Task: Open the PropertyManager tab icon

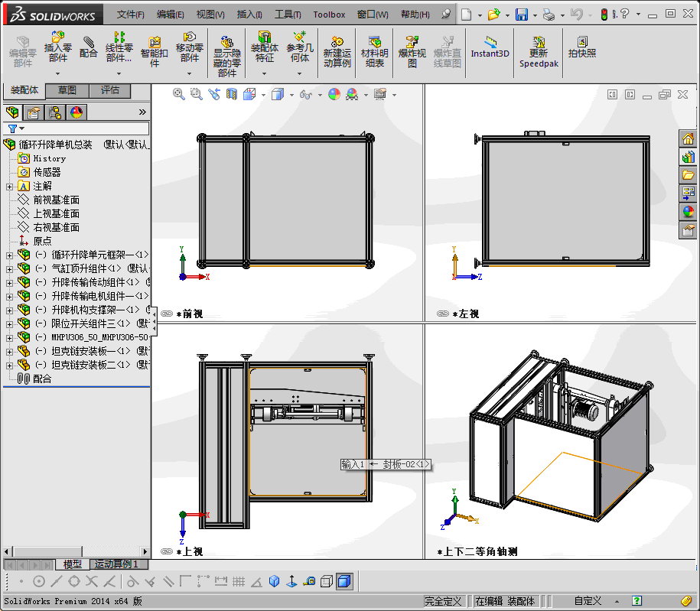Action: pyautogui.click(x=34, y=112)
